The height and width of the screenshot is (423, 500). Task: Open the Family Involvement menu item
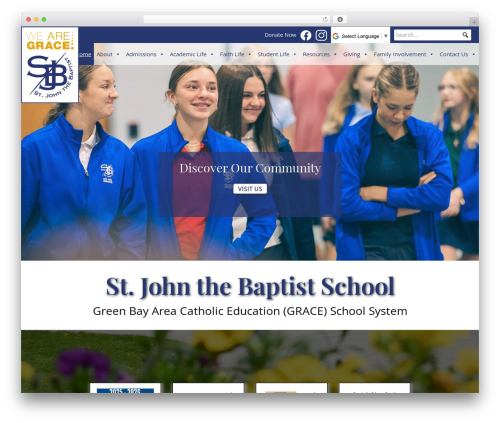click(400, 54)
